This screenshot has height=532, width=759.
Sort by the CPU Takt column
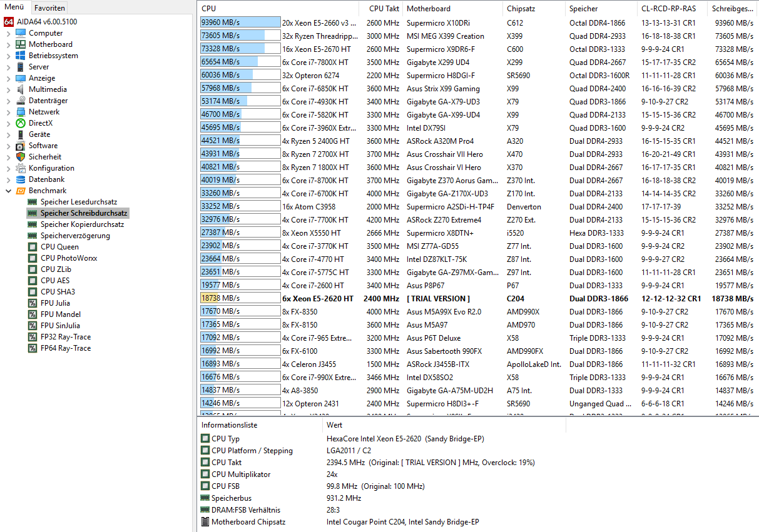381,9
